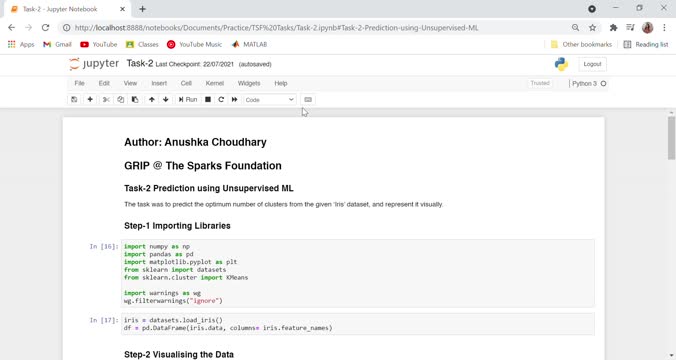The height and width of the screenshot is (360, 676).
Task: Open the Cell menu
Action: pyautogui.click(x=186, y=83)
